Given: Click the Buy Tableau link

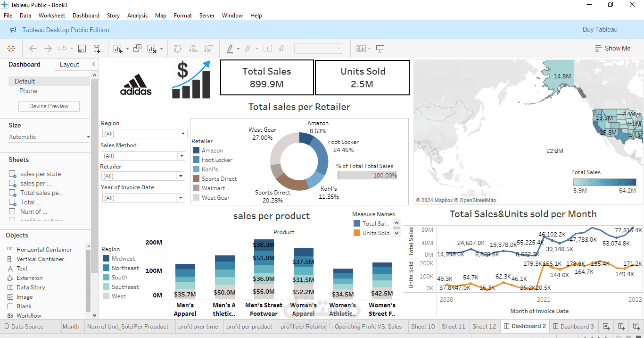Looking at the screenshot, I should pos(600,30).
